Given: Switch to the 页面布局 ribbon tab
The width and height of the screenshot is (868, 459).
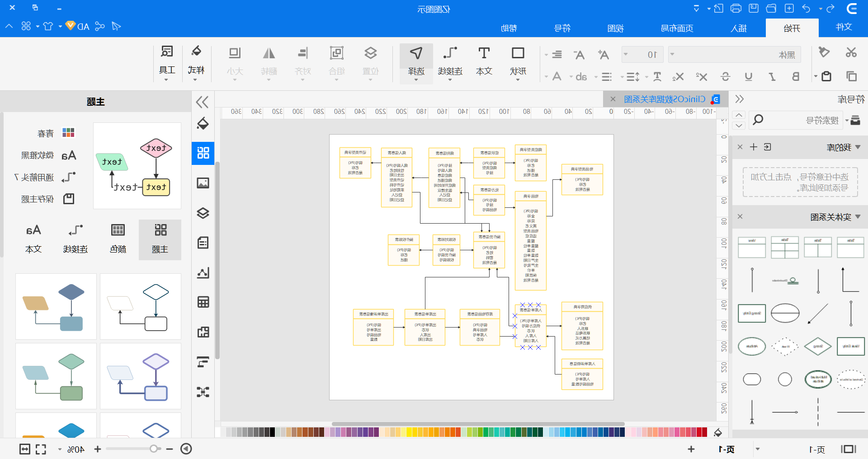Looking at the screenshot, I should coord(677,28).
